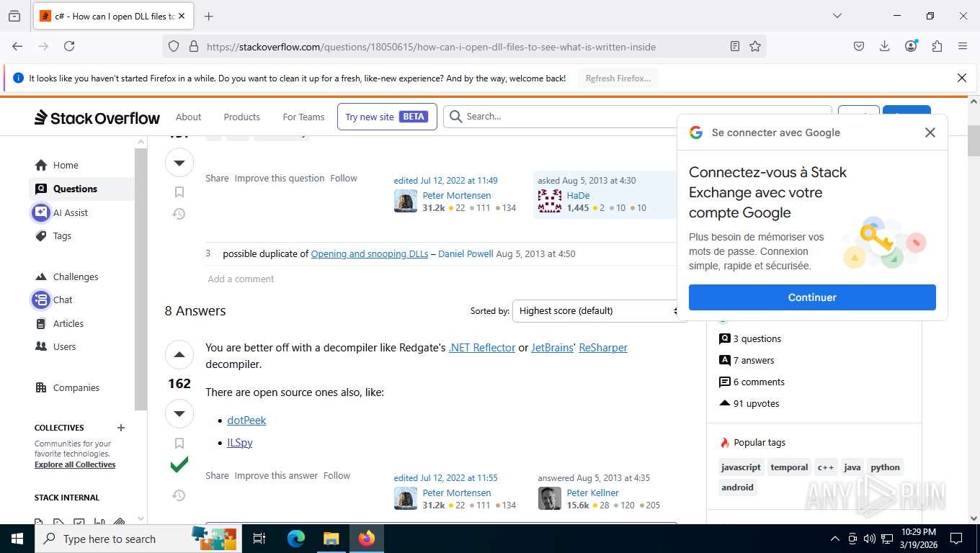Click Add a comment under question
Screen dimensions: 980x553
pyautogui.click(x=241, y=279)
